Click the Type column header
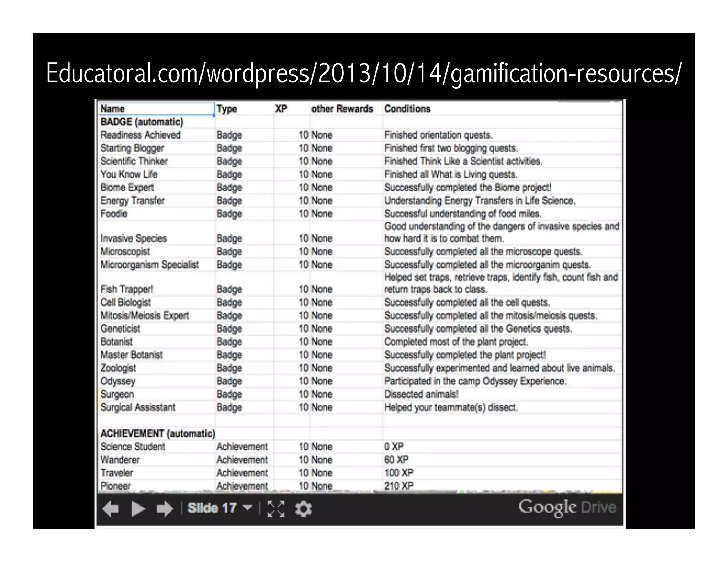The height and width of the screenshot is (562, 728). 227,109
